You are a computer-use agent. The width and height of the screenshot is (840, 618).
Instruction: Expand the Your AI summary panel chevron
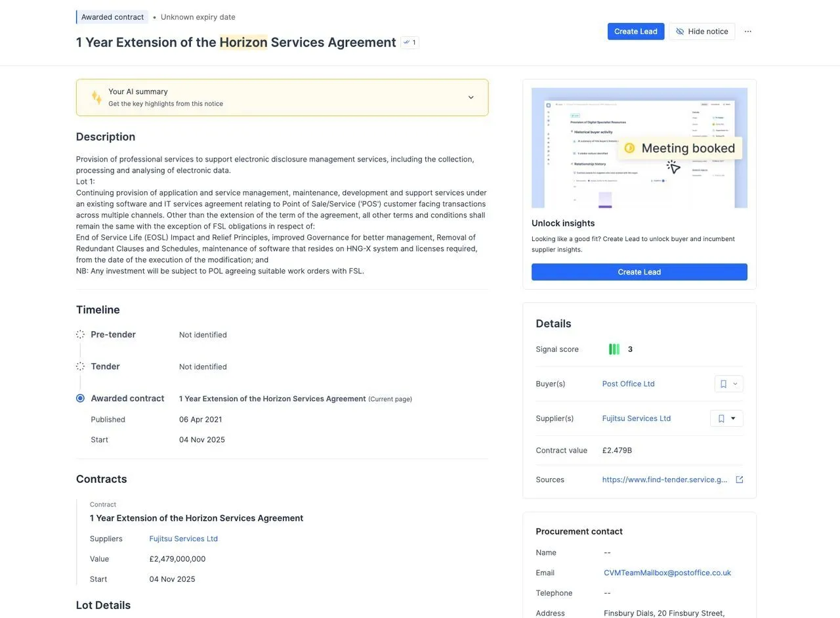[x=471, y=97]
